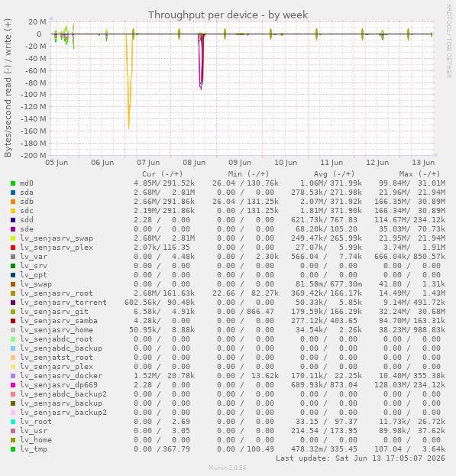Viewport: 456px width, 476px height.
Task: Click the sdb orange legend swatch
Action: (13, 202)
